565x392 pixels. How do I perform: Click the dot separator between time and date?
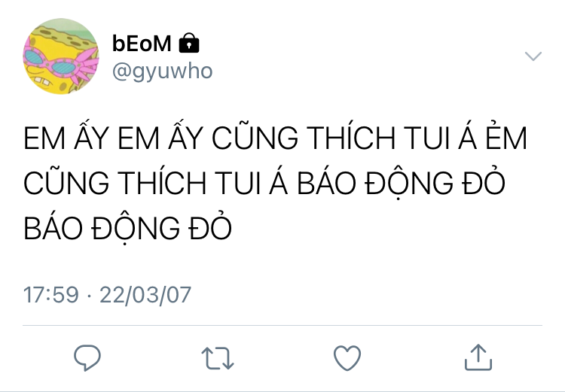pos(89,296)
